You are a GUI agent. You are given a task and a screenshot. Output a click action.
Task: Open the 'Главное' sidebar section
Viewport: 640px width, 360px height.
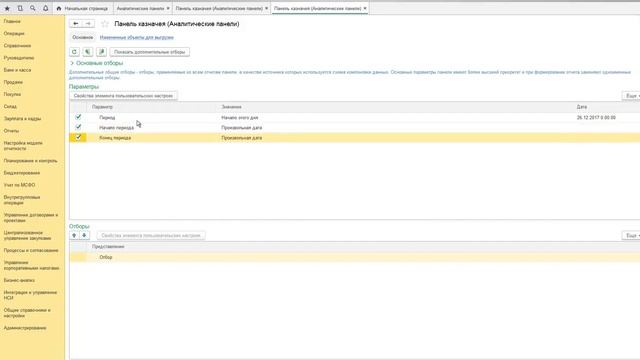click(12, 21)
